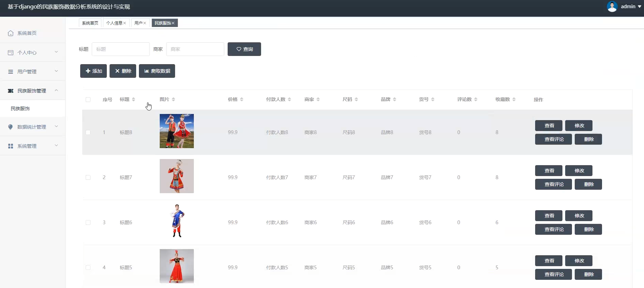Click the cell text 品牌7
This screenshot has width=644, height=288.
[387, 177]
